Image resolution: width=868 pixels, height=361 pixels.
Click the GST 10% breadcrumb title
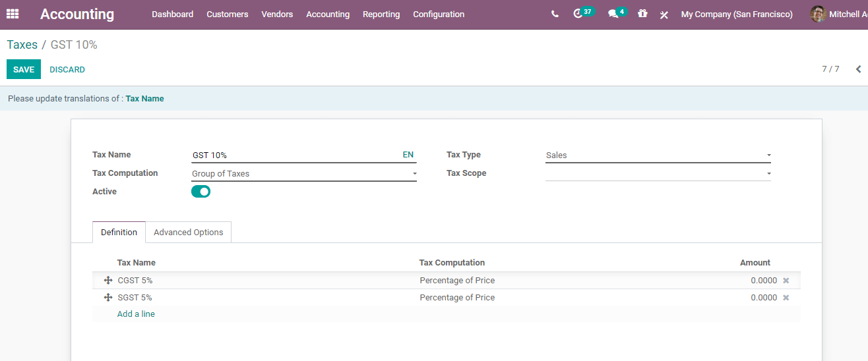pos(74,45)
